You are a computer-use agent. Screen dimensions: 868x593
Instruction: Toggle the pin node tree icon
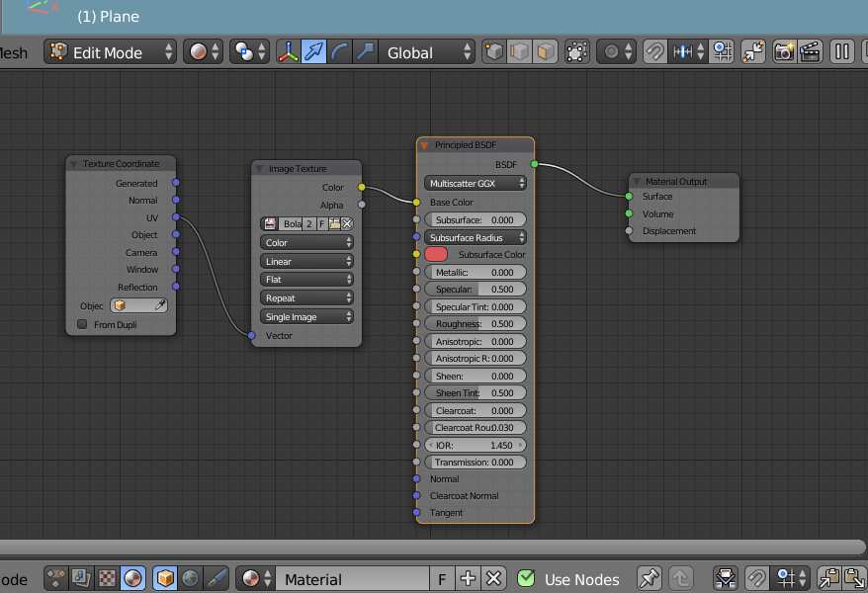pyautogui.click(x=650, y=578)
